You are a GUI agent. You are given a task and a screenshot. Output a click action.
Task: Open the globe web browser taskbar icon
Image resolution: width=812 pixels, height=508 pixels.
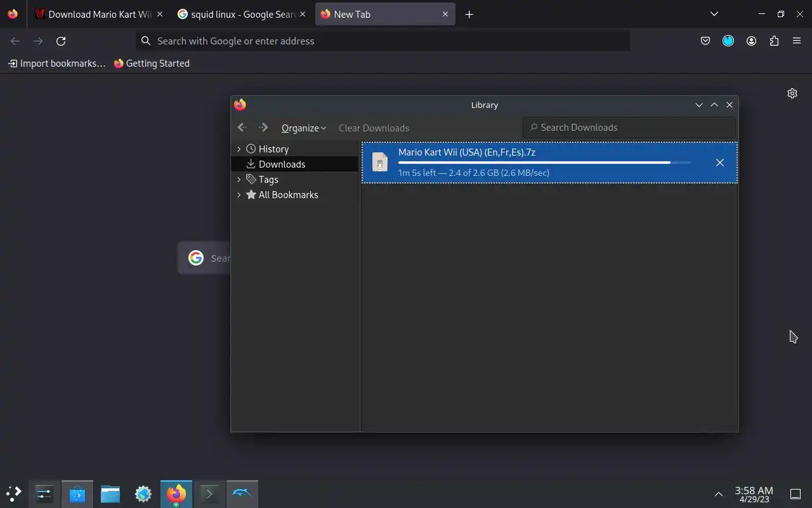click(x=143, y=493)
